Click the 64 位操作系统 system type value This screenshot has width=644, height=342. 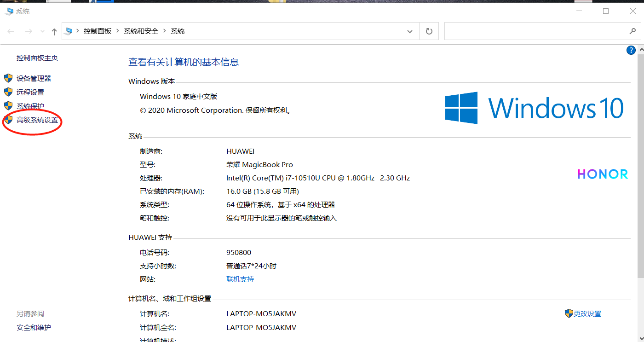[x=281, y=204]
